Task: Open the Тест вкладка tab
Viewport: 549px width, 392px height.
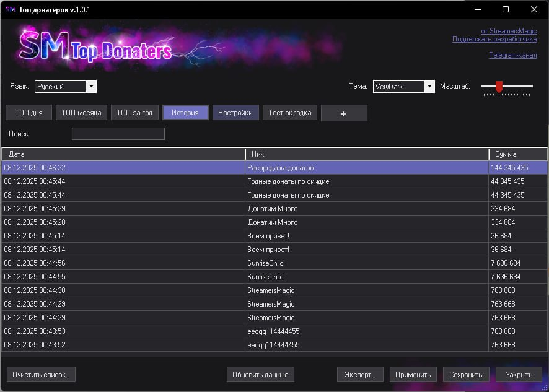Action: point(290,113)
